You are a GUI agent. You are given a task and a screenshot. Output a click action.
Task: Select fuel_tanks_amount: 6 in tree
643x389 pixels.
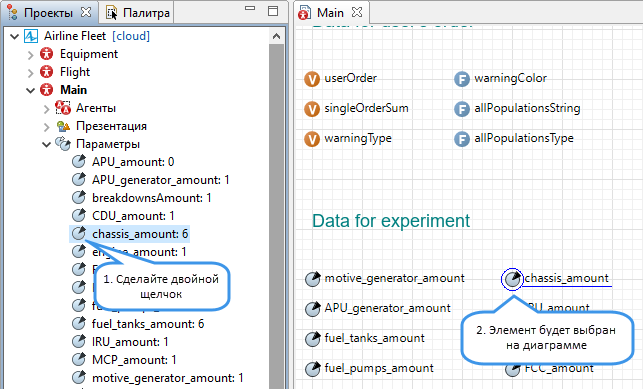(148, 324)
